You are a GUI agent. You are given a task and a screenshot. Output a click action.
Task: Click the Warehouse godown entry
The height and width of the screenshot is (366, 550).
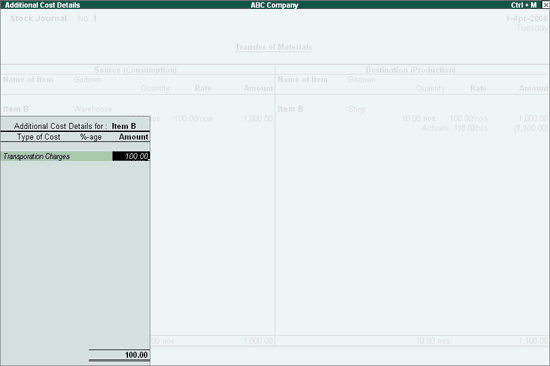93,109
